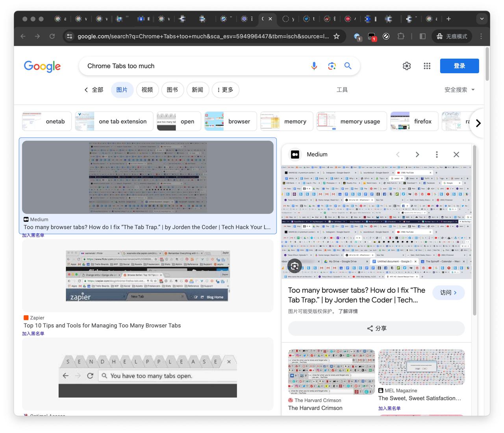Reload the current page
This screenshot has height=433, width=504.
click(x=52, y=36)
